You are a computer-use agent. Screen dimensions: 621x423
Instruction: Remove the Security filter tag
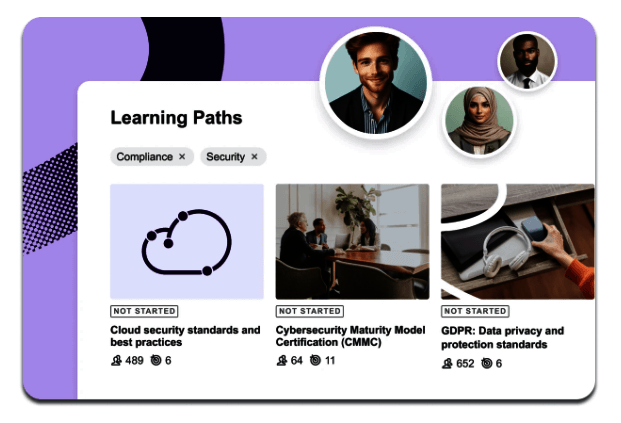[x=254, y=157]
